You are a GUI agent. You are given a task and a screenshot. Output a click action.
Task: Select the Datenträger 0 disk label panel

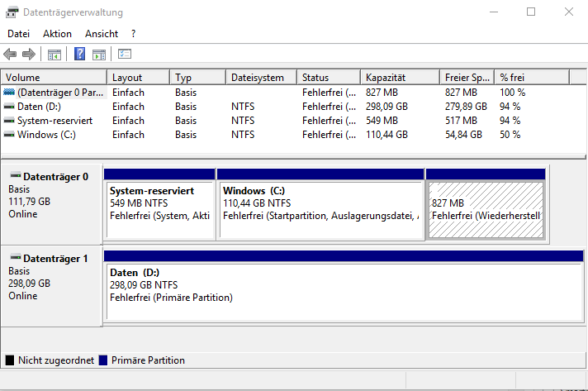pos(51,204)
